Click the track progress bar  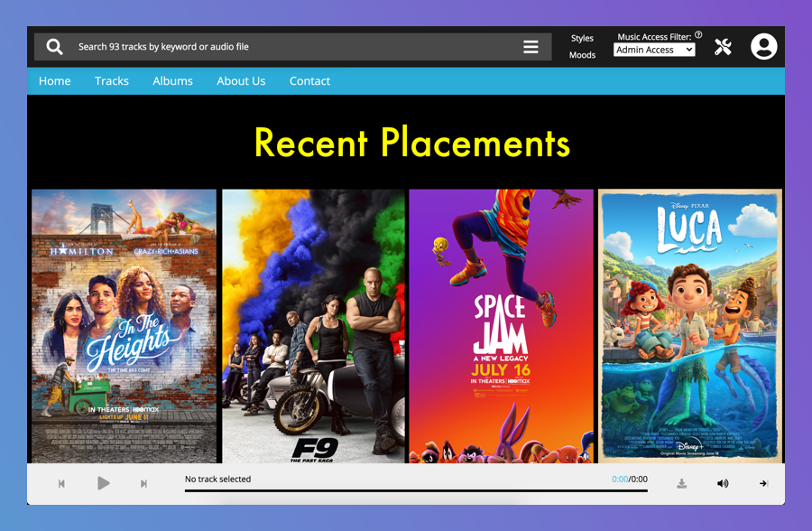pyautogui.click(x=416, y=490)
